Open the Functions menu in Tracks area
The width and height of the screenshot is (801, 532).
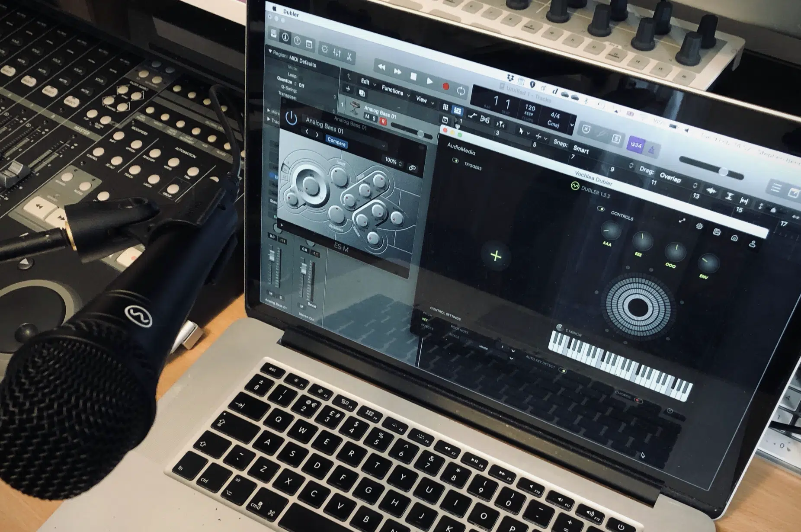[395, 90]
